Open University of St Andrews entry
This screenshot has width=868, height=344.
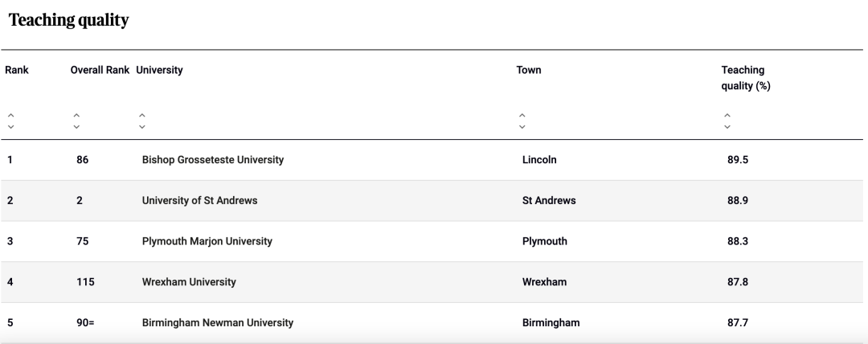coord(200,200)
